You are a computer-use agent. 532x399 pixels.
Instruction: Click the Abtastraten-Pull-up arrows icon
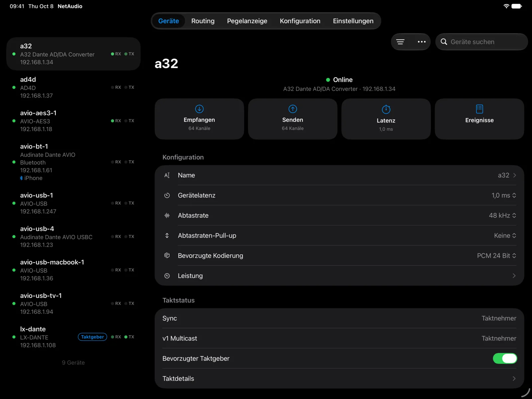point(167,235)
